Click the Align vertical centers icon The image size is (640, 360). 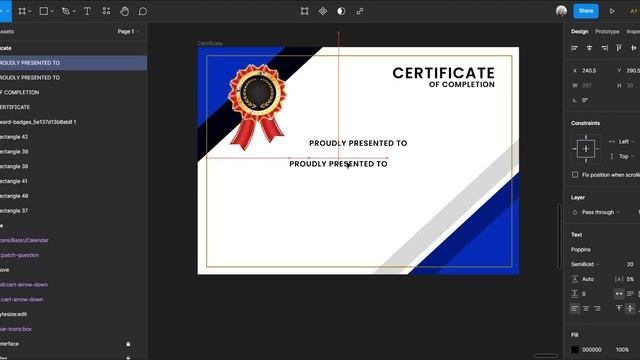pyautogui.click(x=633, y=48)
